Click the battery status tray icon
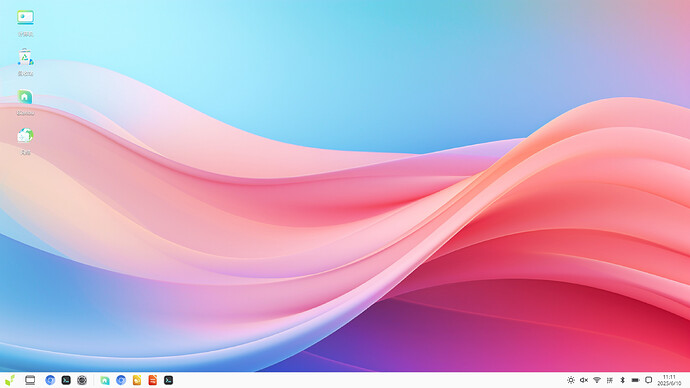Image resolution: width=690 pixels, height=388 pixels. (635, 380)
